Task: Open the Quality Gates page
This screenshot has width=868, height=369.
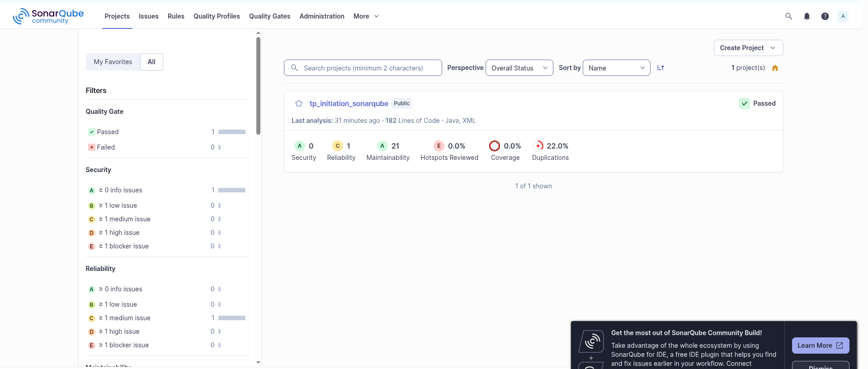Action: click(x=270, y=16)
